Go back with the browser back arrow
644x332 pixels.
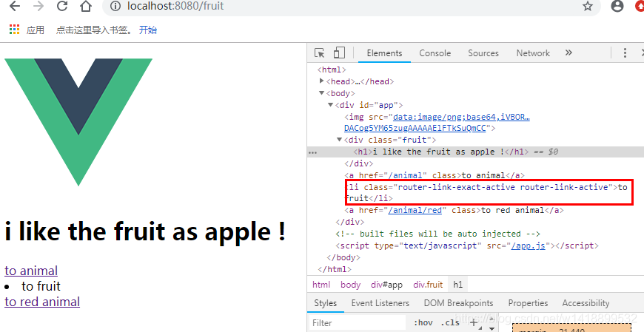14,6
